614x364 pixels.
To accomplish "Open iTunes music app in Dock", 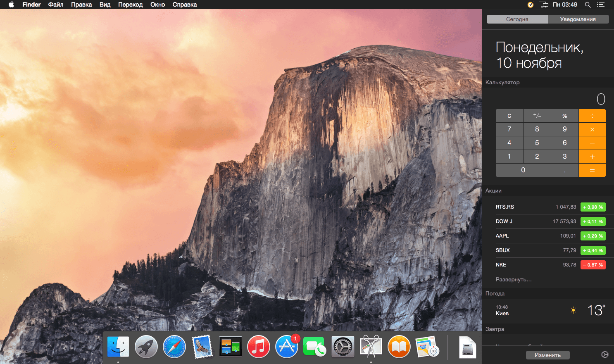I will (259, 346).
